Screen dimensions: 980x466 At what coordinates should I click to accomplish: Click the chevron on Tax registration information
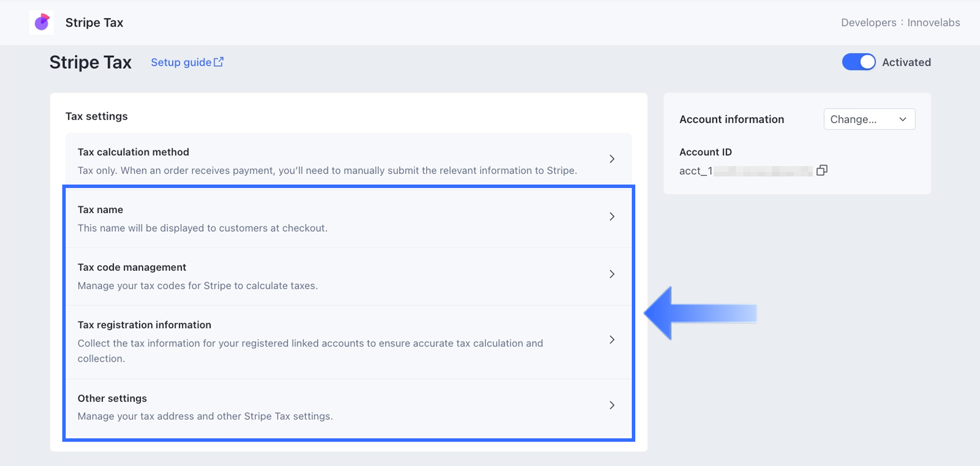click(612, 340)
